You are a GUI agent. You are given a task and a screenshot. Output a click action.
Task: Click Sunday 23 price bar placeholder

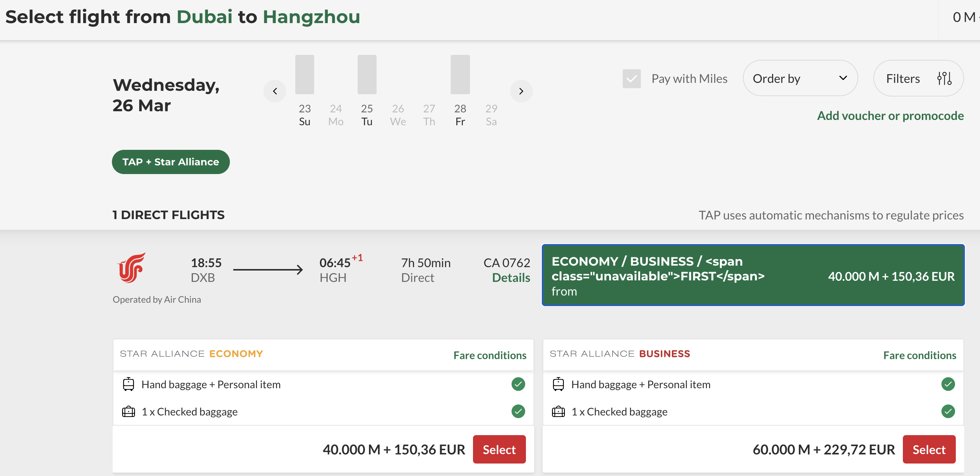[304, 74]
